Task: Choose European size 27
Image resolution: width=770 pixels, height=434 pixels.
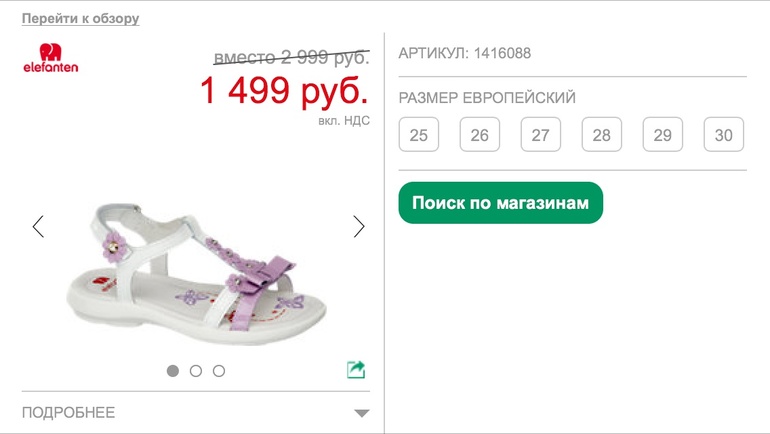Action: (x=541, y=135)
